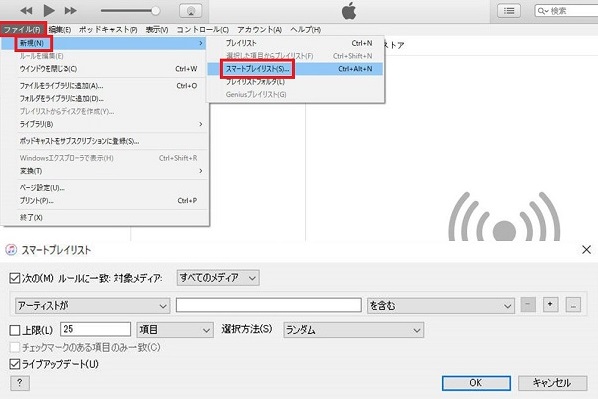This screenshot has height=399, width=598.
Task: Open the ランダム selection method dropdown
Action: pos(354,330)
